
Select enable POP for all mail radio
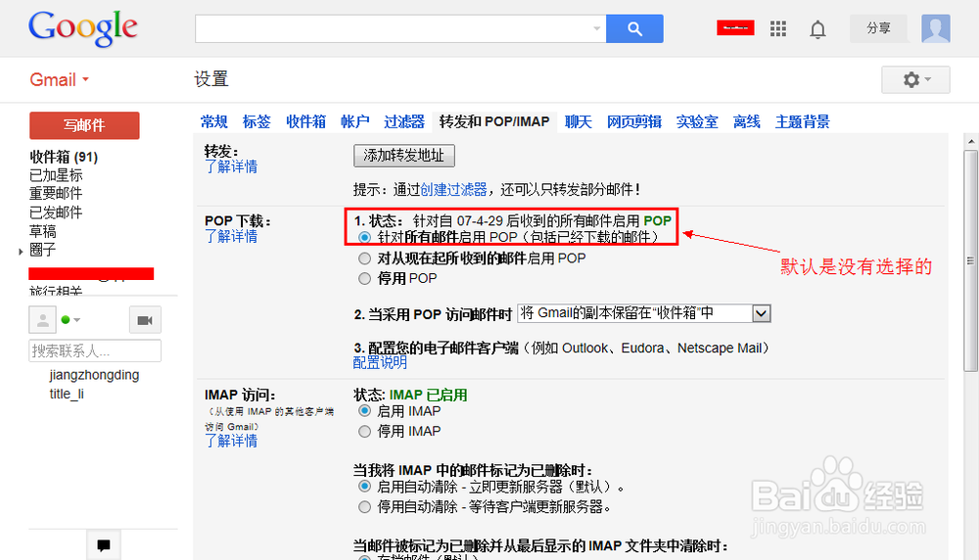364,237
